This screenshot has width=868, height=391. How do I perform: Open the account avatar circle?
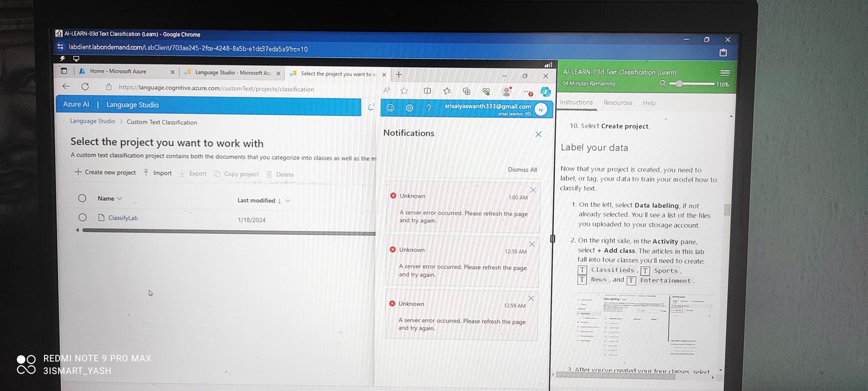pyautogui.click(x=541, y=109)
